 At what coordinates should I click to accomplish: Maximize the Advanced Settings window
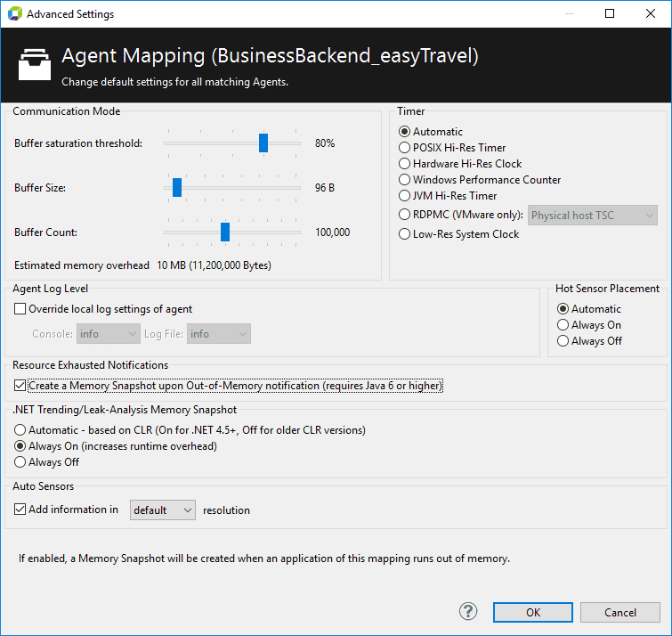[610, 13]
